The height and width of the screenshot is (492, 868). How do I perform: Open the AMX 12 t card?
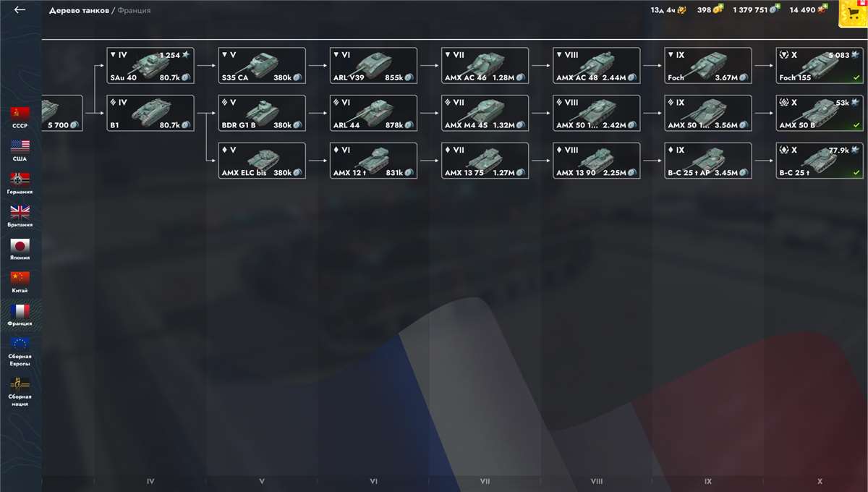[x=373, y=161]
